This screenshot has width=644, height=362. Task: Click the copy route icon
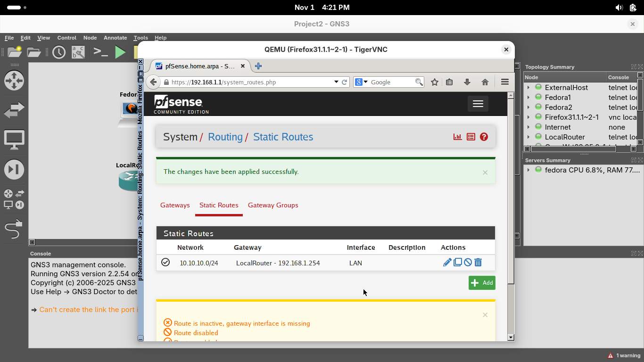click(457, 263)
